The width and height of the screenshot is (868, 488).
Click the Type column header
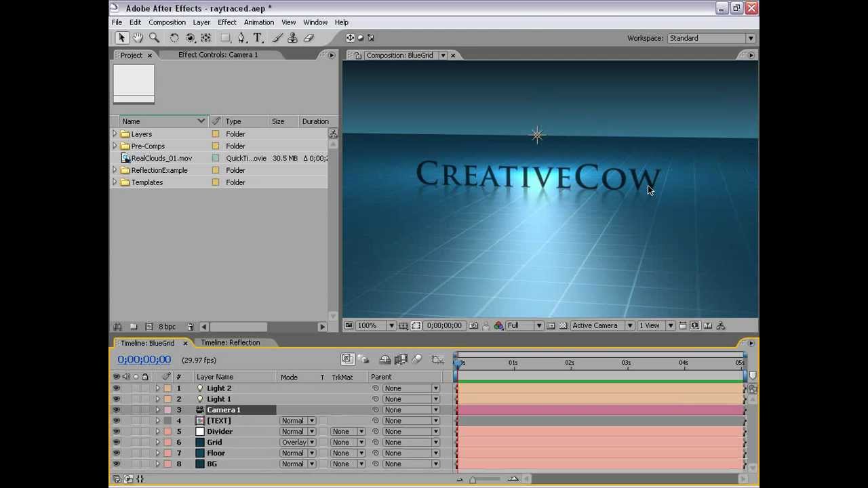[245, 121]
